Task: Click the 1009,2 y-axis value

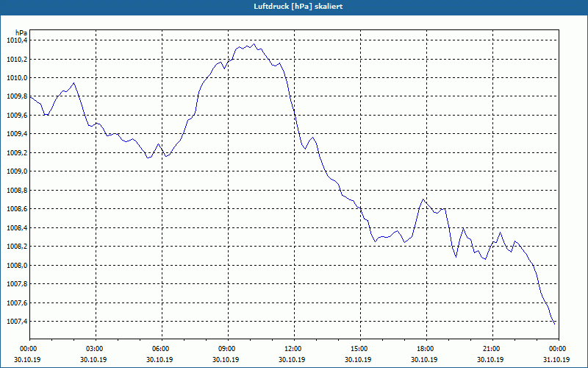Action: tap(17, 153)
